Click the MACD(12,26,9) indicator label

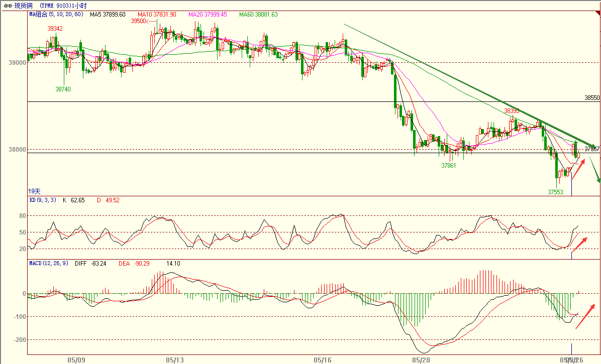point(49,263)
